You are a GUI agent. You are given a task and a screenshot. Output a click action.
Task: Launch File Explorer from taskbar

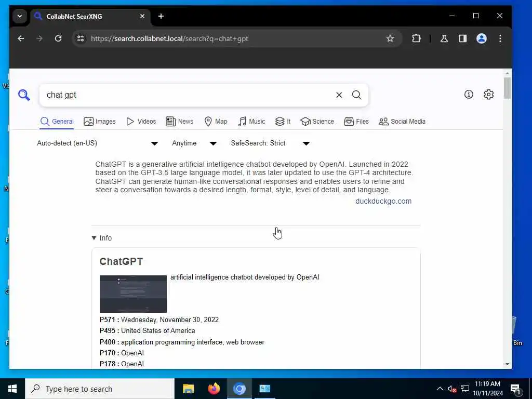click(188, 389)
